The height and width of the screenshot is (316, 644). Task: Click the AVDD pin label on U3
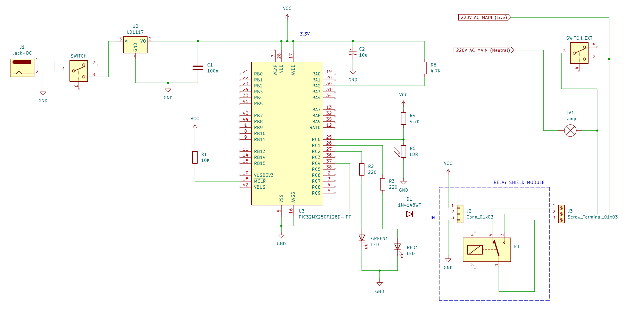coord(293,70)
